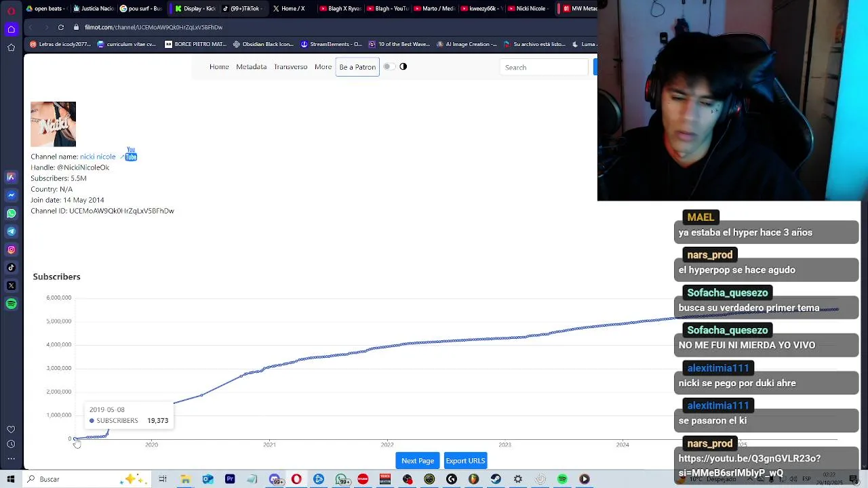The height and width of the screenshot is (488, 868).
Task: Switch to the 'Justicia Nacio' tab
Action: (x=93, y=9)
